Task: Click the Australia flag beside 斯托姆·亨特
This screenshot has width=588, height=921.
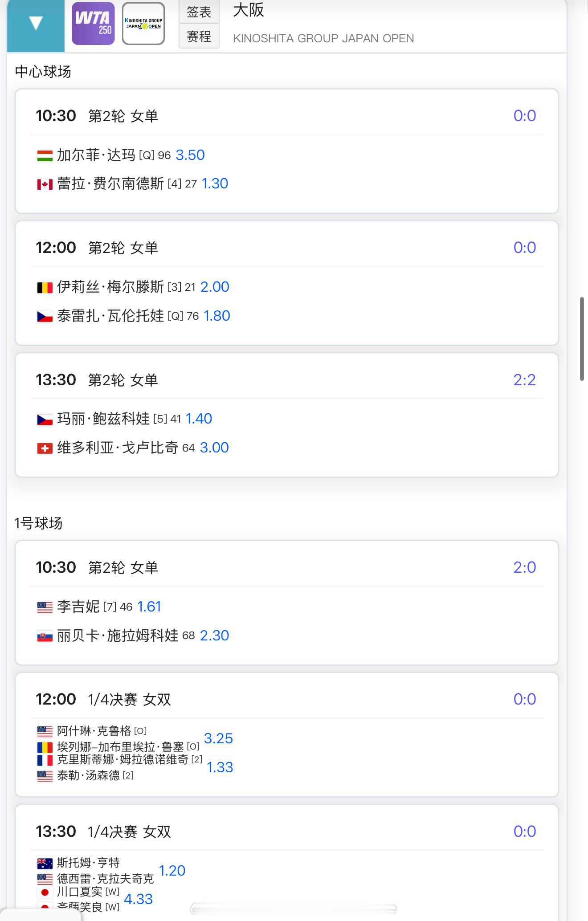Action: [x=45, y=864]
